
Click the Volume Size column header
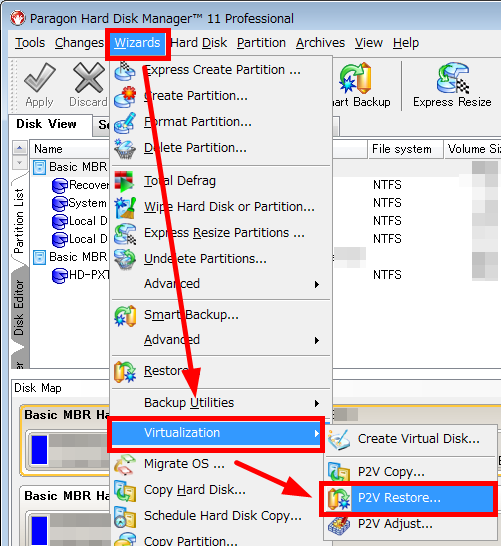coord(473,149)
